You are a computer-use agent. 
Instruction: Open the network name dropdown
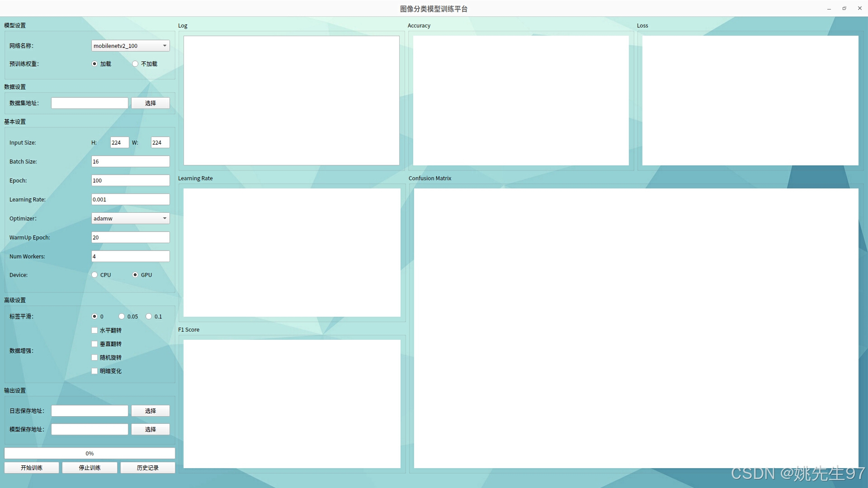pos(130,46)
